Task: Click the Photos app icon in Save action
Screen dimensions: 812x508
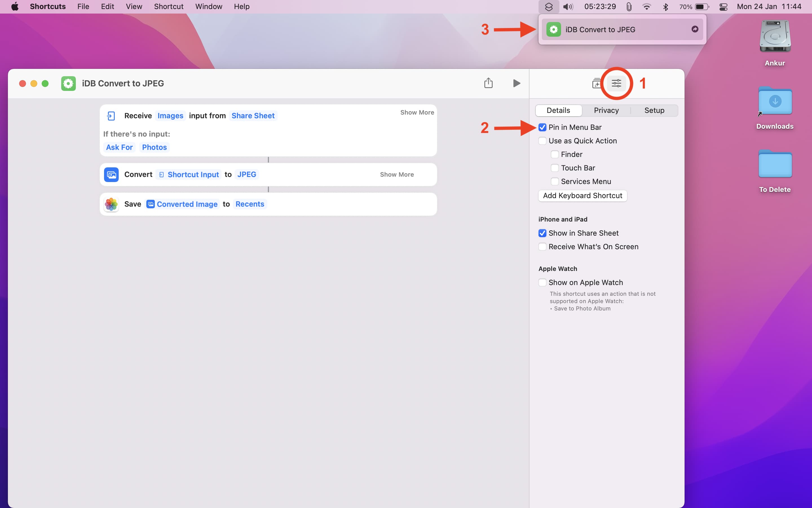Action: coord(111,204)
